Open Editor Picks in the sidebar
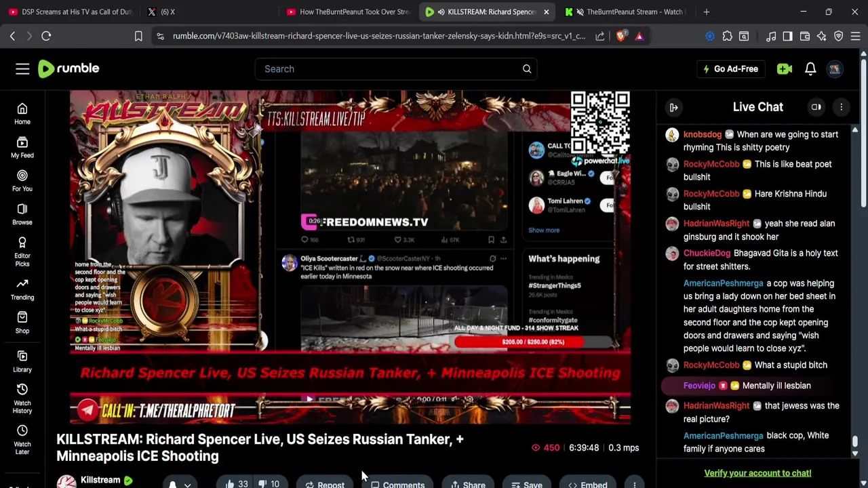The width and height of the screenshot is (868, 488). point(22,252)
